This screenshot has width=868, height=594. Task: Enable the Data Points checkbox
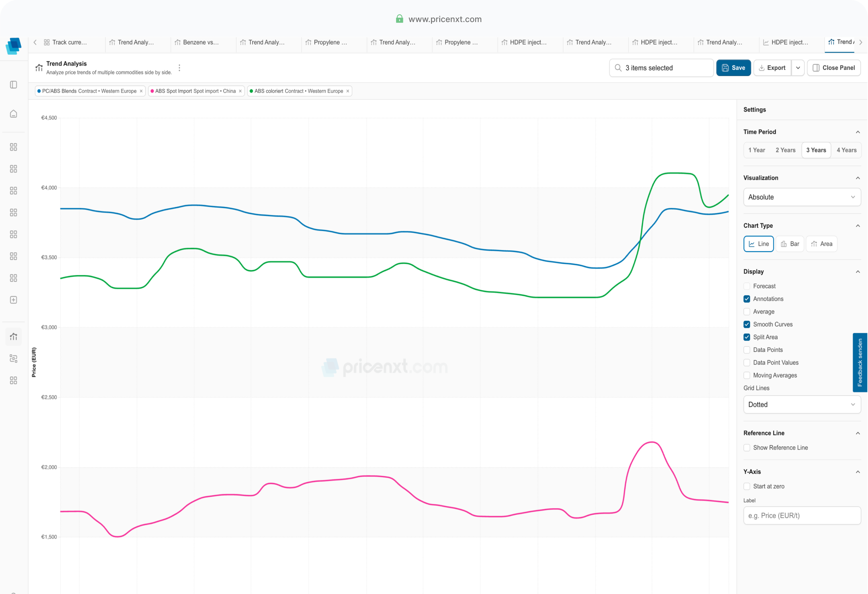click(747, 350)
